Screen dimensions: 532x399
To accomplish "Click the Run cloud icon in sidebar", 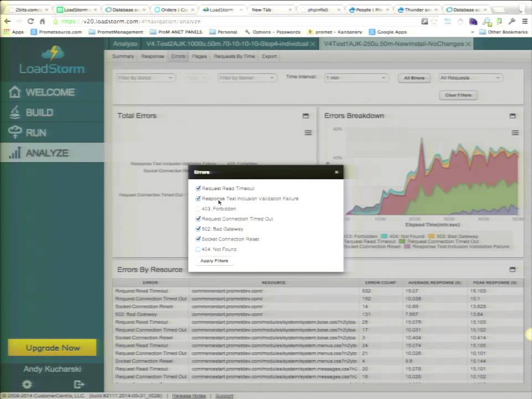I will pyautogui.click(x=15, y=132).
